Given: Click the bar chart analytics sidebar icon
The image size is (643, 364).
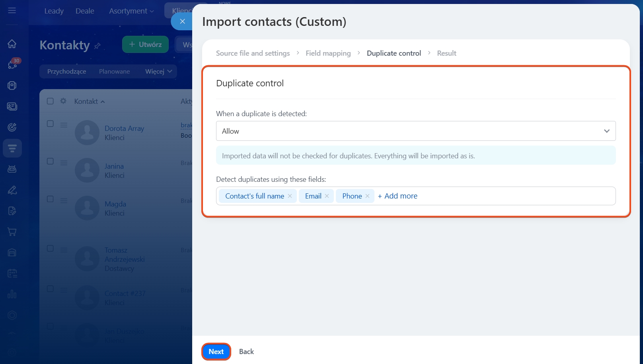Looking at the screenshot, I should [x=12, y=294].
